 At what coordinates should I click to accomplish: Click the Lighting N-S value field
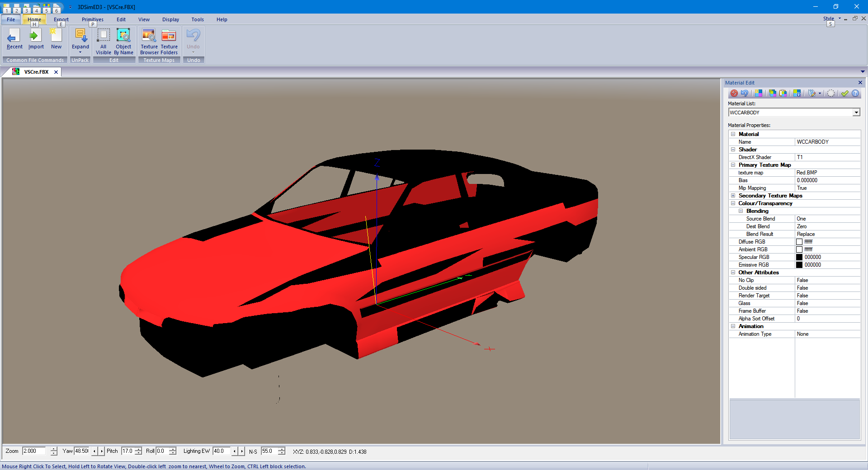[x=269, y=451]
